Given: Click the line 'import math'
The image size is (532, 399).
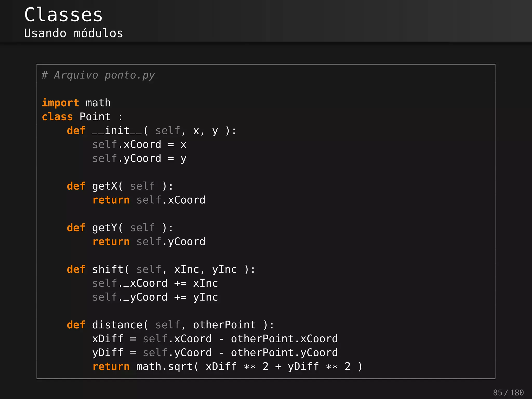Looking at the screenshot, I should tap(76, 103).
